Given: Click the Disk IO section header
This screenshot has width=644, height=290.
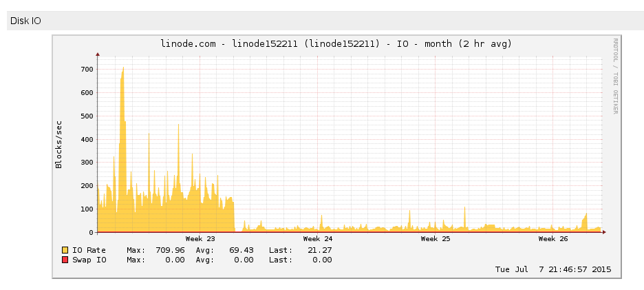Looking at the screenshot, I should (25, 21).
